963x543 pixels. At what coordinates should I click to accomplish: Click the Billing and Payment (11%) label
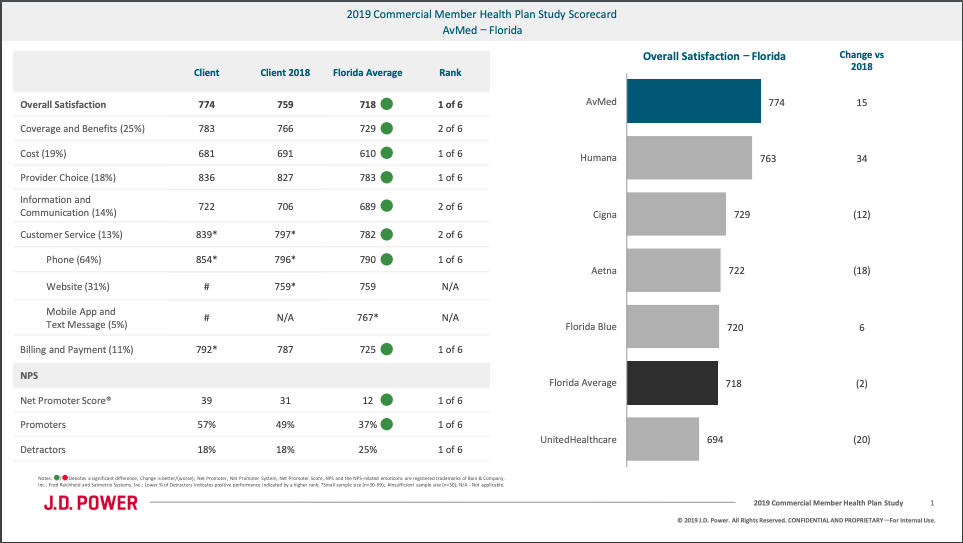click(77, 349)
